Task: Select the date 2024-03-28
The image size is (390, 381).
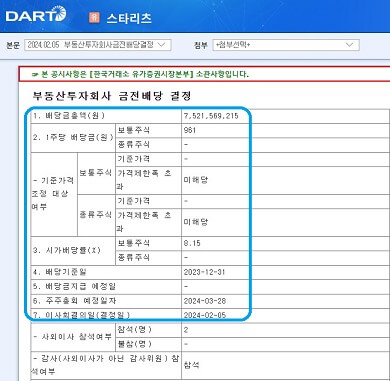Action: click(205, 301)
